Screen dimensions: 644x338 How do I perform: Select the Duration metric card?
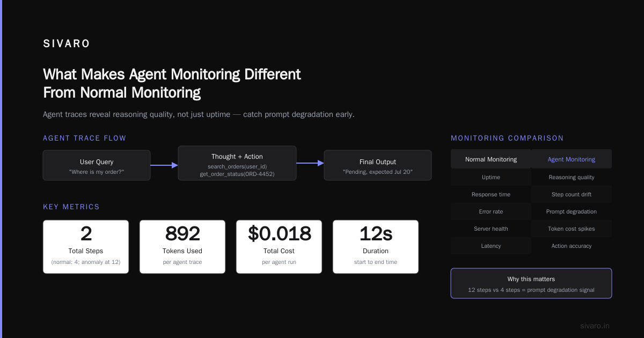point(376,247)
